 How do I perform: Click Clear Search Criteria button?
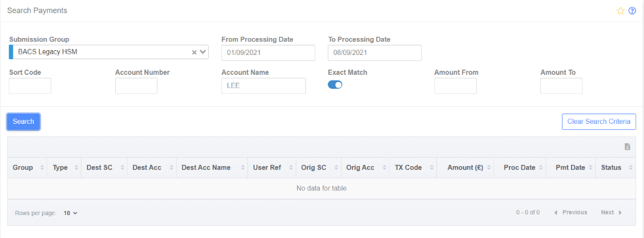pyautogui.click(x=599, y=121)
